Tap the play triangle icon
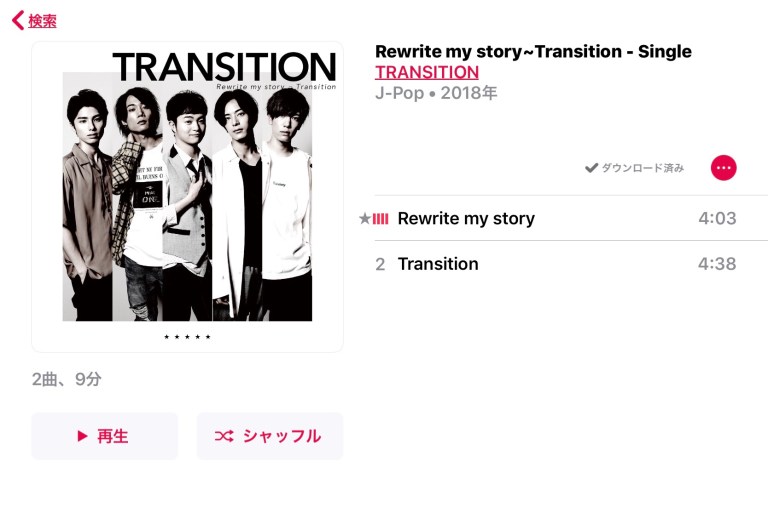 tap(83, 436)
